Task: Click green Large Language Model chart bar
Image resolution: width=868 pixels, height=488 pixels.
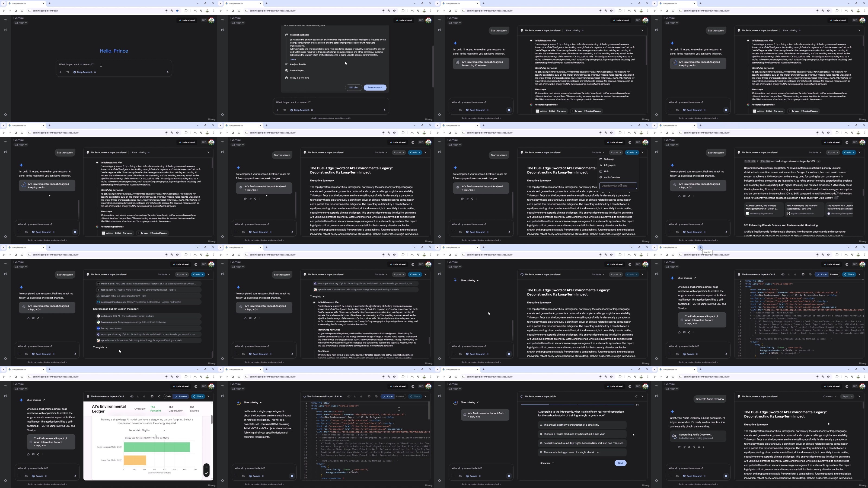Action: (x=157, y=447)
